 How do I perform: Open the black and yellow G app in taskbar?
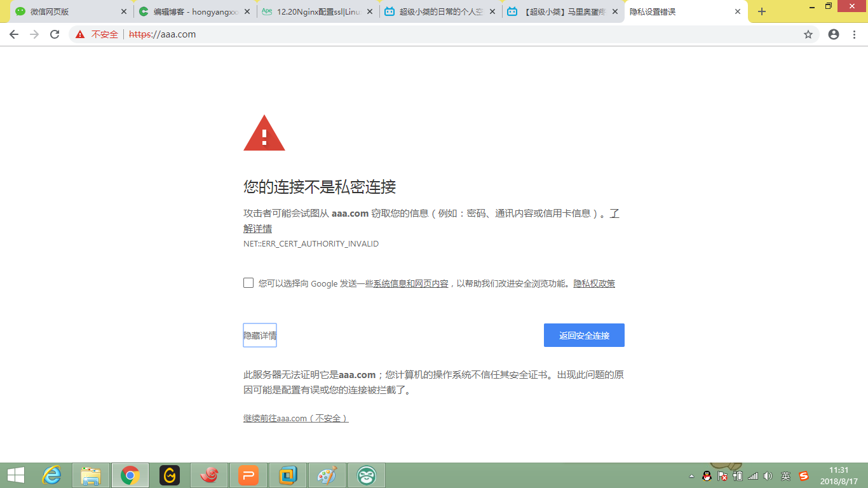coord(170,475)
